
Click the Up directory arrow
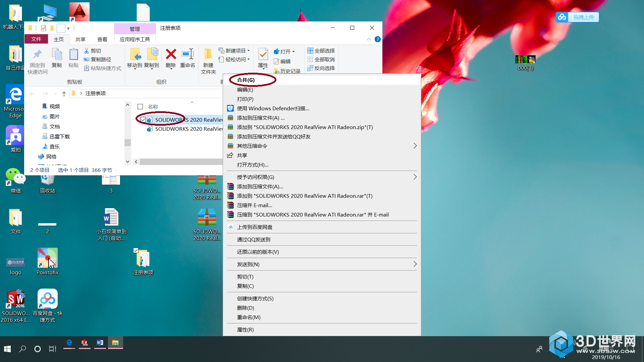tap(64, 94)
